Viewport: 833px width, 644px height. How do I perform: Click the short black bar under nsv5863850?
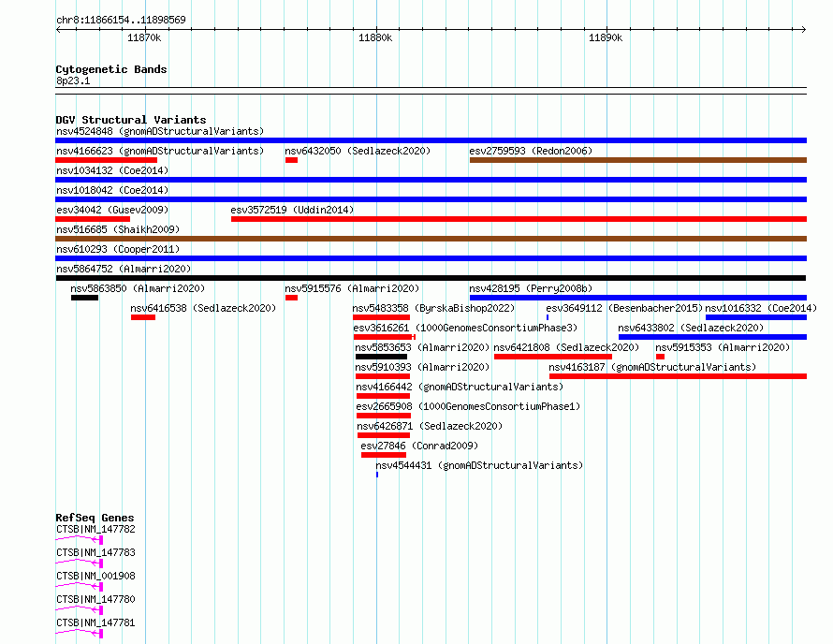[84, 298]
